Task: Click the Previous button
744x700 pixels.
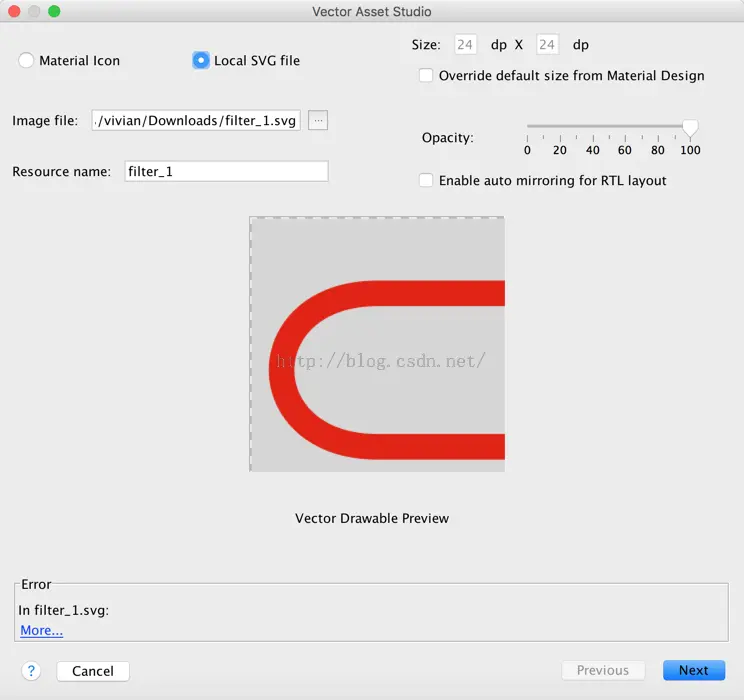Action: point(603,670)
